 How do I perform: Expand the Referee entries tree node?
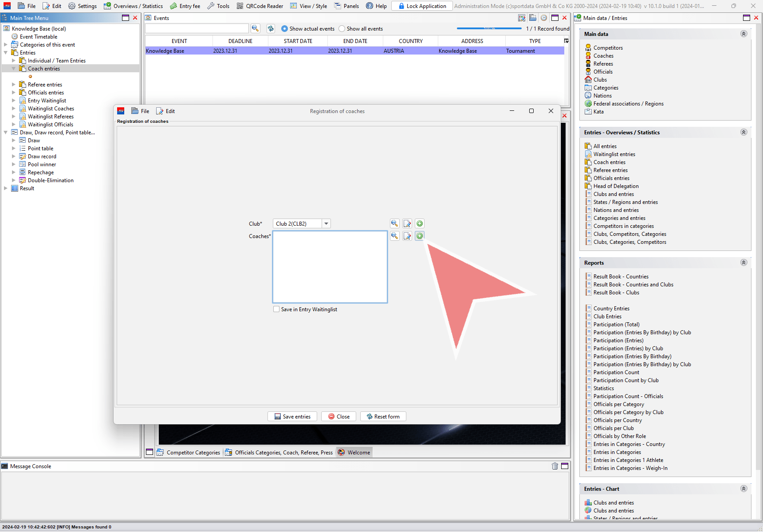tap(13, 85)
